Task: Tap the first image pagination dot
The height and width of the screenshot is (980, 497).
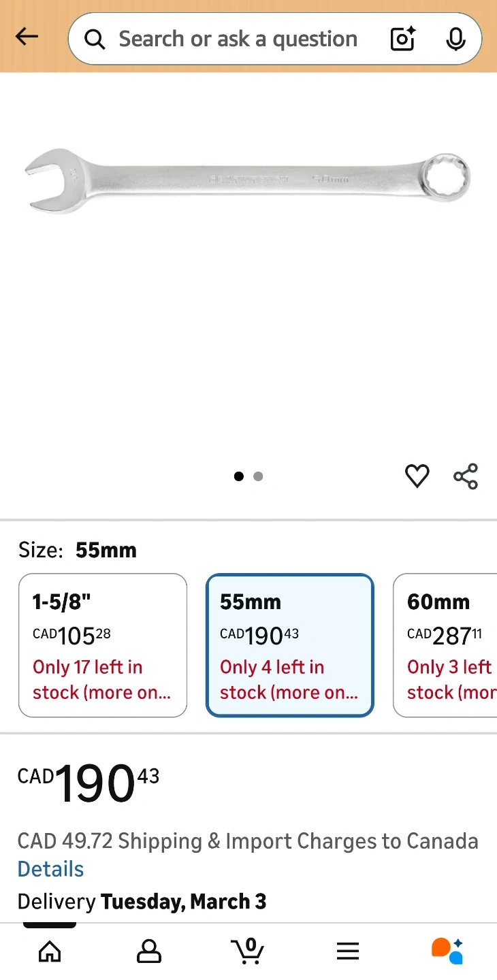Action: point(238,476)
